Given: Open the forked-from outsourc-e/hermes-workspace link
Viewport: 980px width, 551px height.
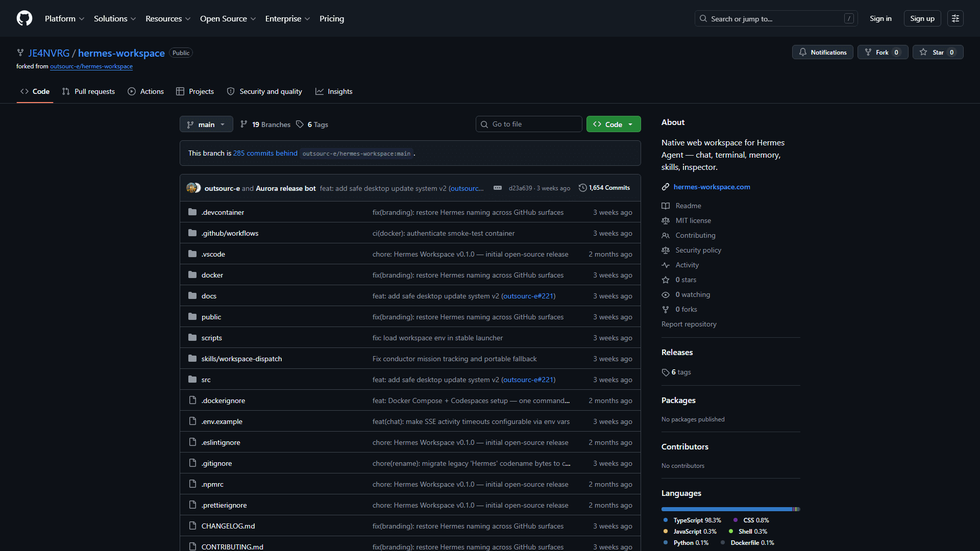Looking at the screenshot, I should coord(91,66).
